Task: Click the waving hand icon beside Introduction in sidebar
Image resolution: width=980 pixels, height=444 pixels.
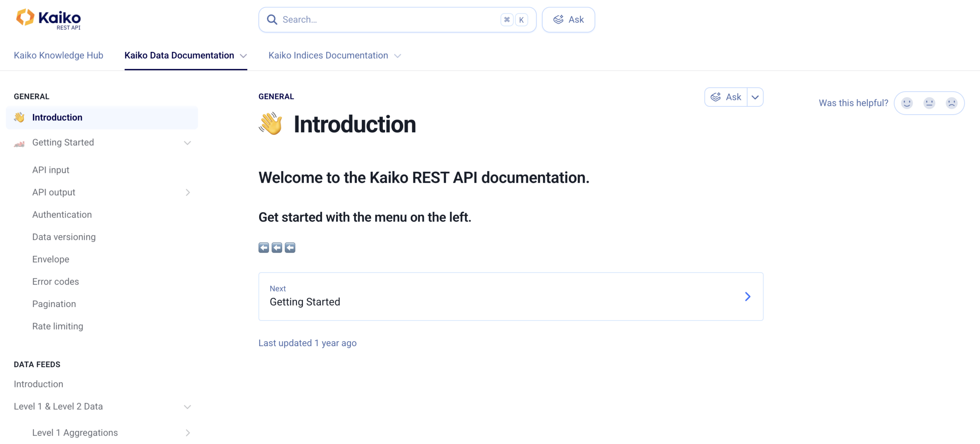Action: (19, 117)
